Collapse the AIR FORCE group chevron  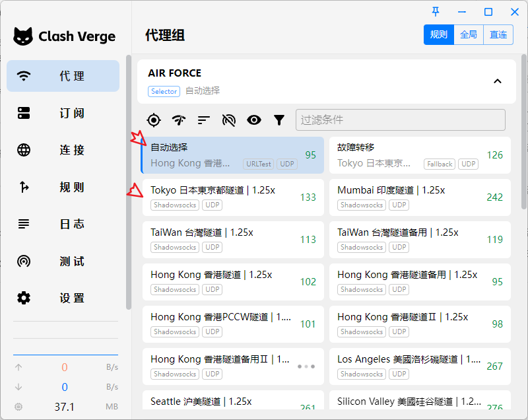498,81
